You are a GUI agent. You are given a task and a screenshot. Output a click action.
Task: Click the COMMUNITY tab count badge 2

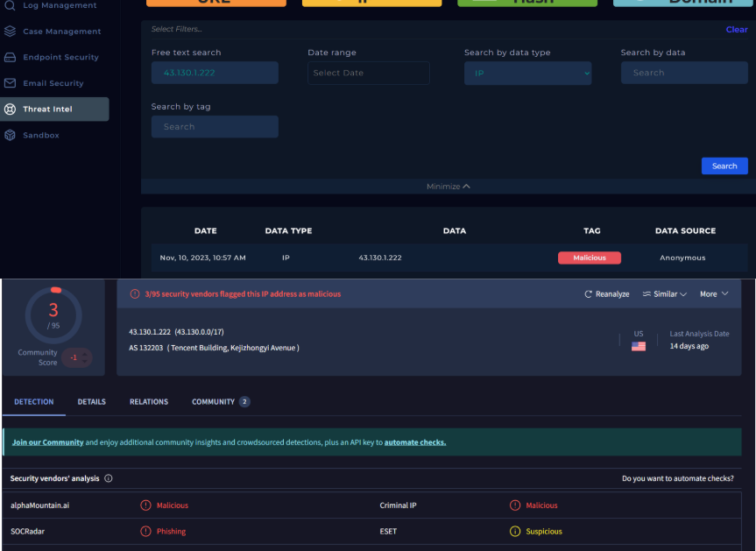244,402
